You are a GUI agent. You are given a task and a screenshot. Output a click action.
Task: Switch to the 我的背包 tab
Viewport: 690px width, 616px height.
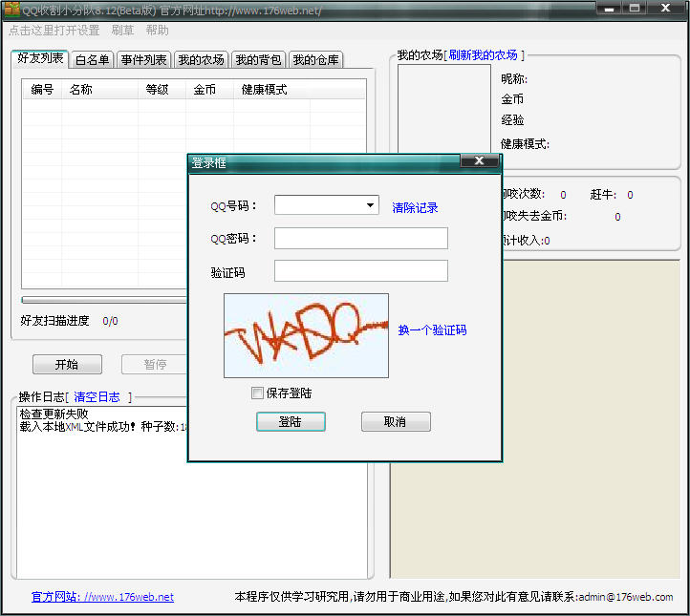[x=258, y=60]
